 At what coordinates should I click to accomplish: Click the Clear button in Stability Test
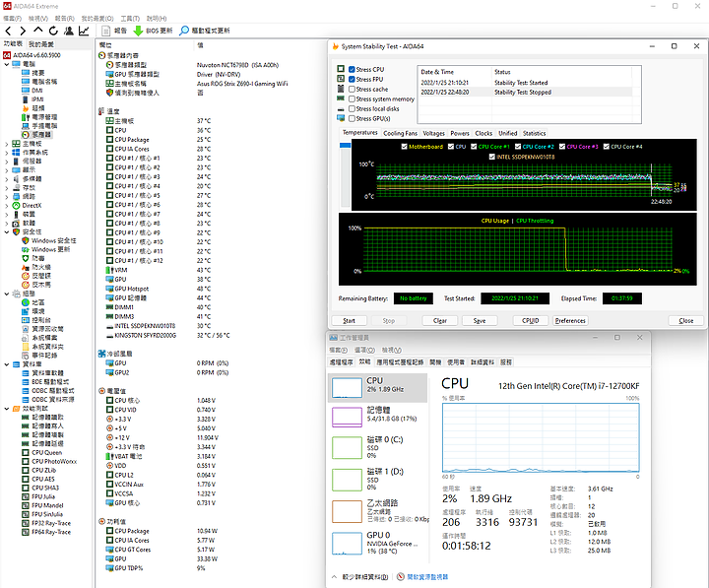(440, 321)
